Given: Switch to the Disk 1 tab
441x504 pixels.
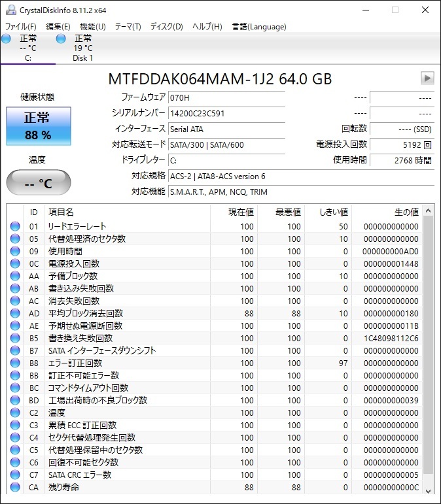Looking at the screenshot, I should [x=82, y=48].
